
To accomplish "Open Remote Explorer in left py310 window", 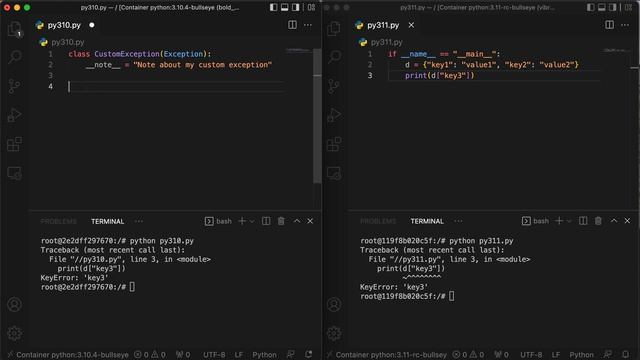I will pyautogui.click(x=15, y=173).
